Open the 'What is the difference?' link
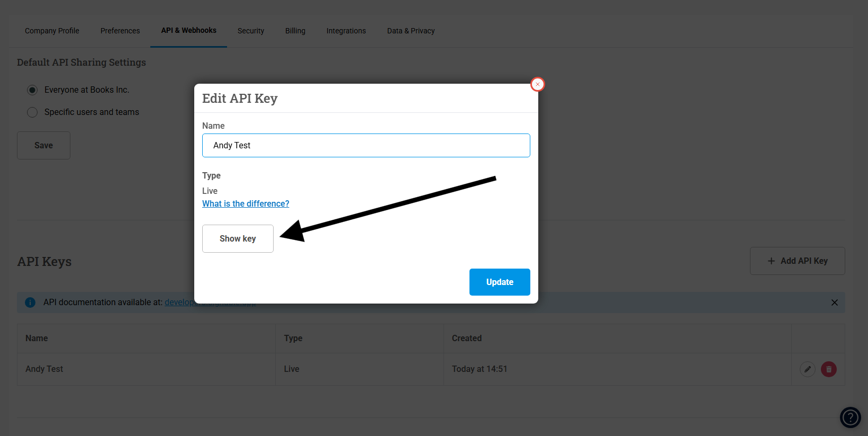 coord(246,204)
